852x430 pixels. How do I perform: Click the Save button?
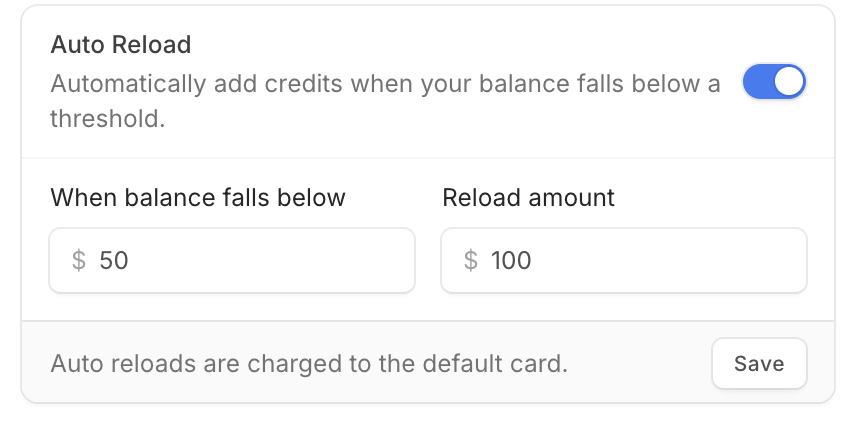[759, 364]
